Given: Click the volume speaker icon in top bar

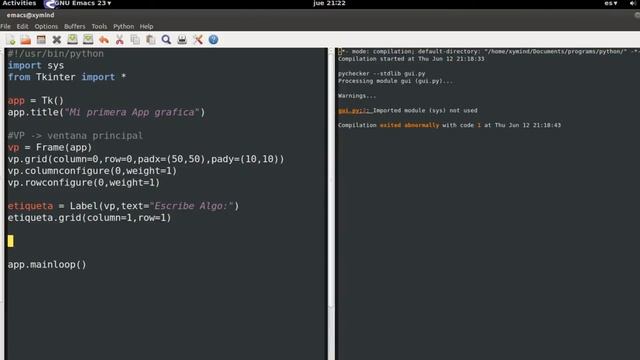Looking at the screenshot, I should point(632,3).
